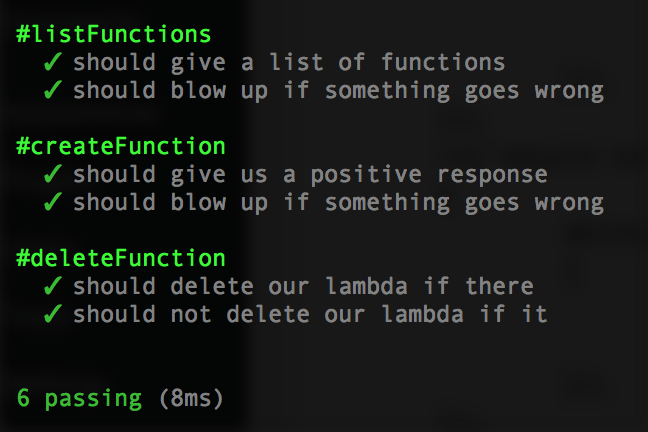Click the 'should blow up' text under #createFunction
This screenshot has height=432, width=648.
tap(338, 204)
